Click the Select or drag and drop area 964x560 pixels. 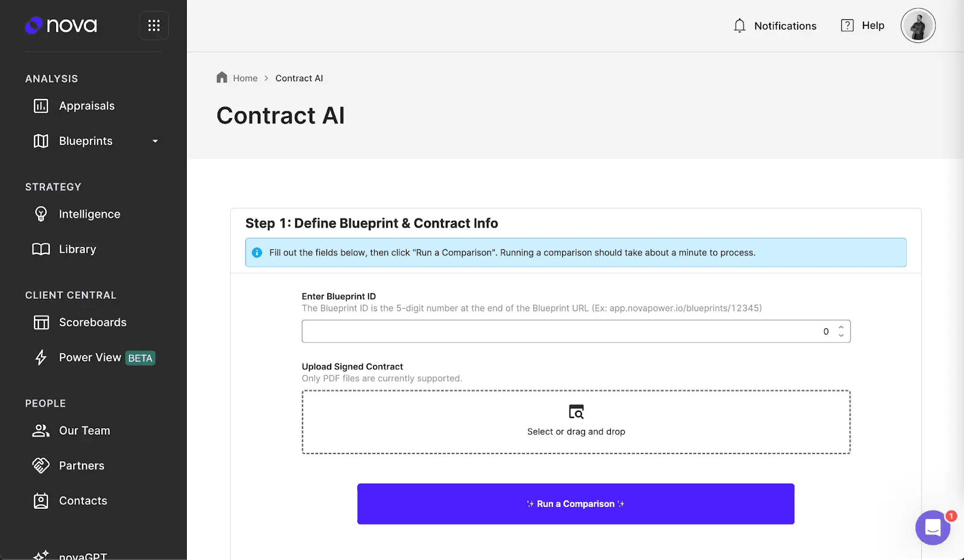[575, 422]
